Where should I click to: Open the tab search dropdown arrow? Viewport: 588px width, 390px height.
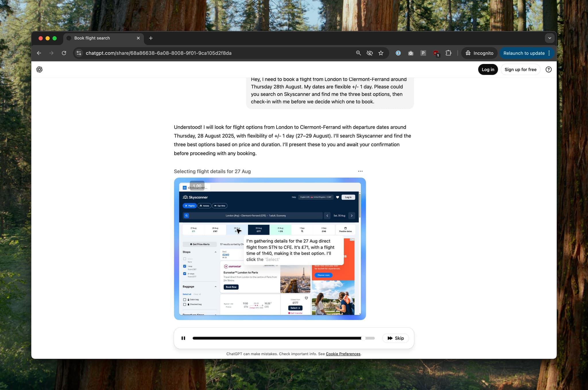(550, 38)
